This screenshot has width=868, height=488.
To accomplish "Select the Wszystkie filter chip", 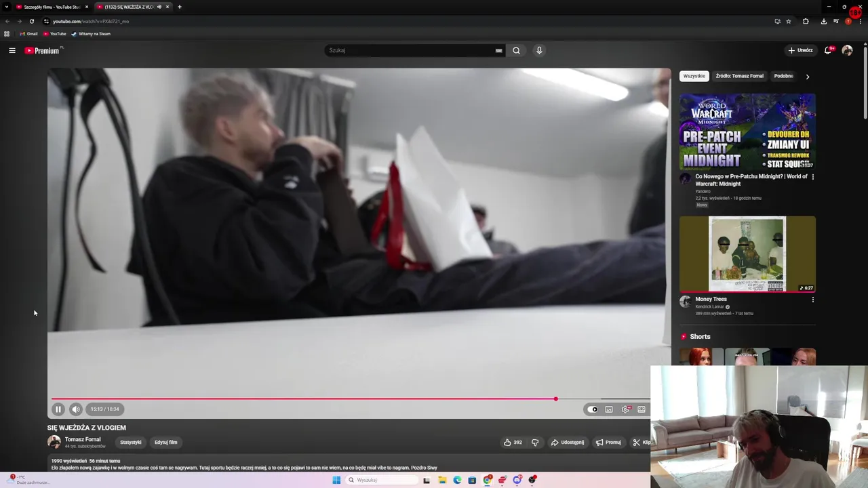I will [x=694, y=76].
